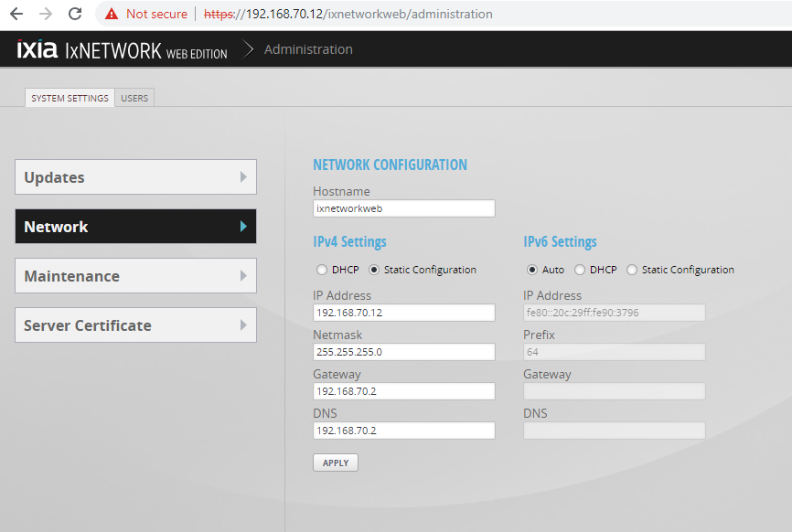Select IPv4 Static Configuration option
792x532 pixels.
(374, 270)
